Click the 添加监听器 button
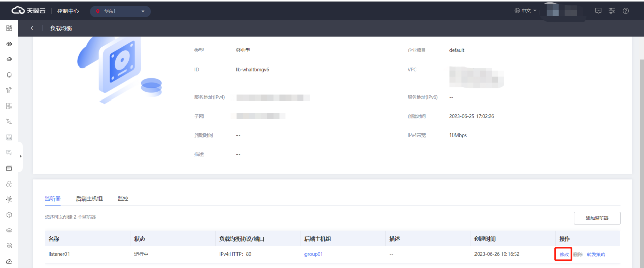Screen dimensions: 644x268 [597, 218]
